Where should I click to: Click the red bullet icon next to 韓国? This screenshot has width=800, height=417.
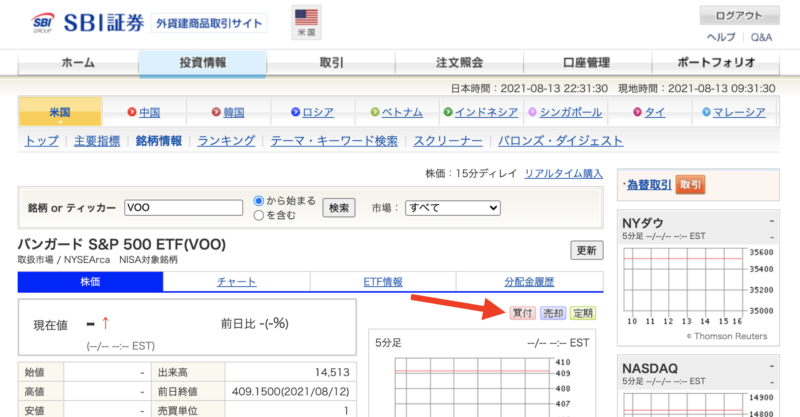click(216, 112)
